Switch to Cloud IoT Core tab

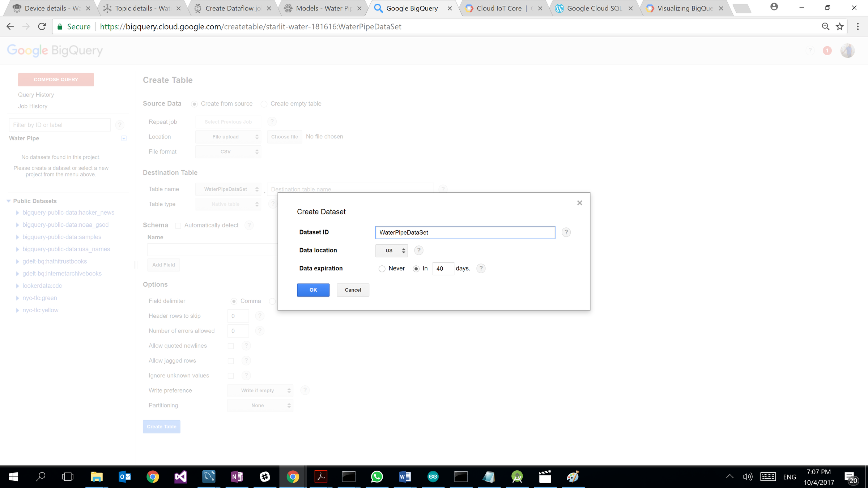pyautogui.click(x=499, y=8)
